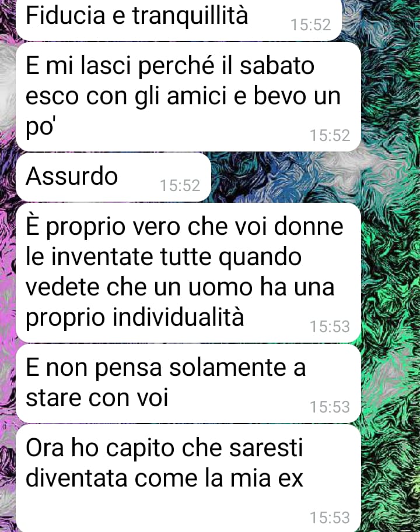Tap the words 'stare con voi'
Viewport: 420px width, 532px height.
pos(97,397)
